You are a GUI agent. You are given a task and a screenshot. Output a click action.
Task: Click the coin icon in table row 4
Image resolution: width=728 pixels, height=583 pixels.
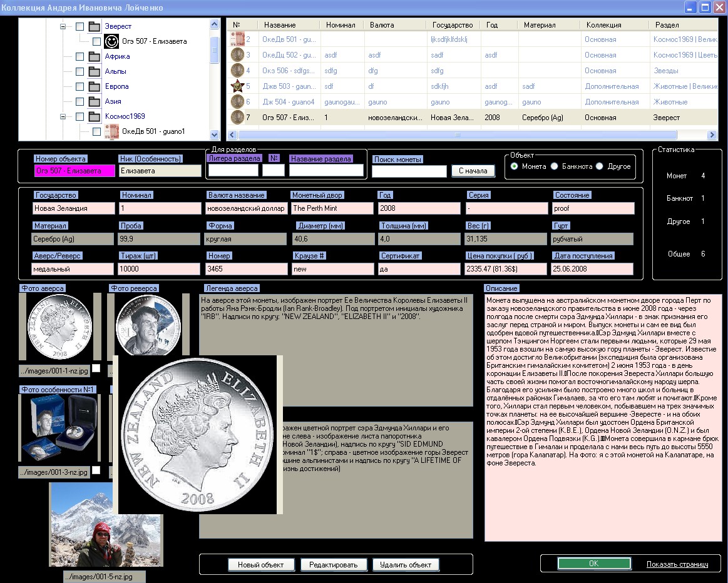pos(237,71)
